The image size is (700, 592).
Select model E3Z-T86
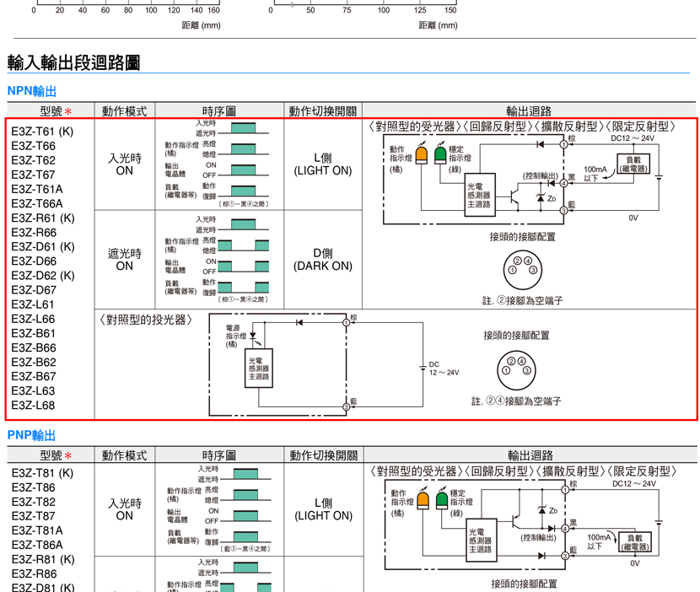coord(34,487)
